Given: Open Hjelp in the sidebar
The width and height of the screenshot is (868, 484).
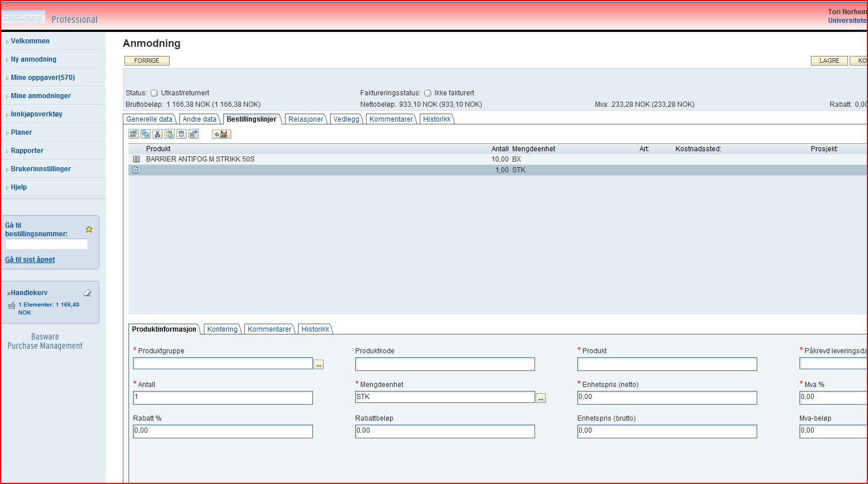Looking at the screenshot, I should (x=19, y=187).
